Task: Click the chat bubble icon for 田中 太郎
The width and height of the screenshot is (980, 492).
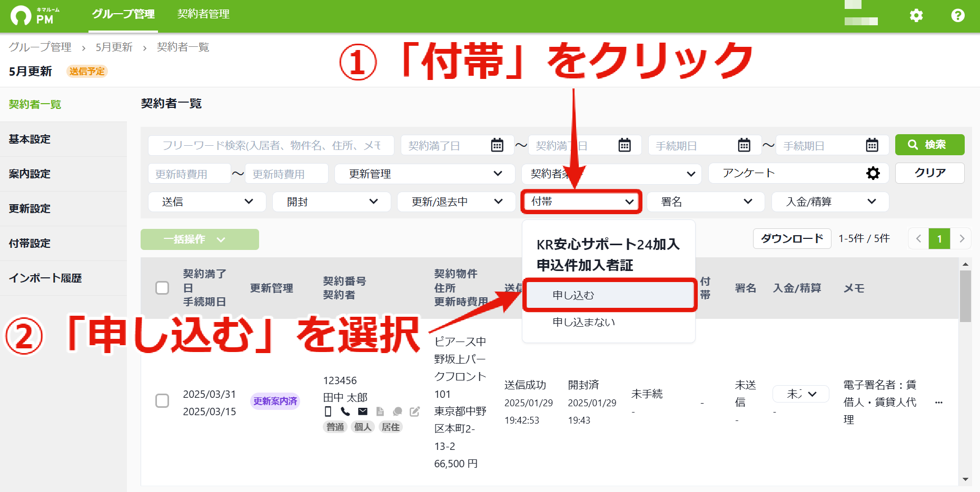Action: click(x=398, y=411)
